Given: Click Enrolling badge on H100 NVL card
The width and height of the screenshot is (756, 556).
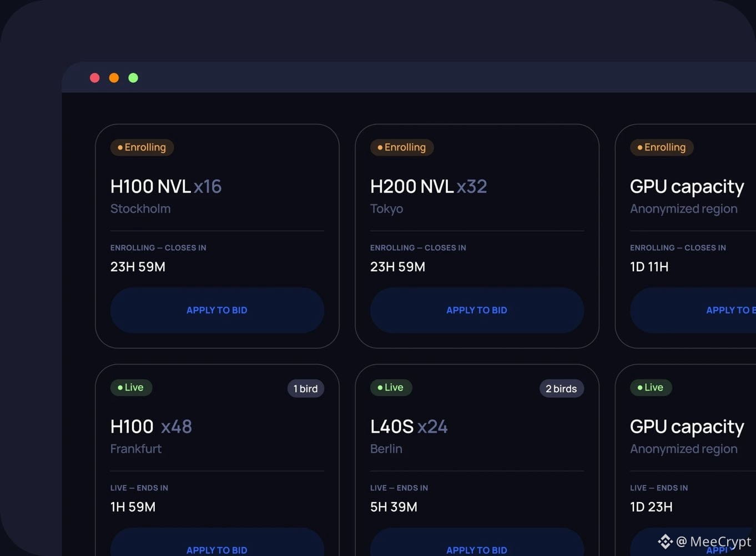Looking at the screenshot, I should [142, 147].
